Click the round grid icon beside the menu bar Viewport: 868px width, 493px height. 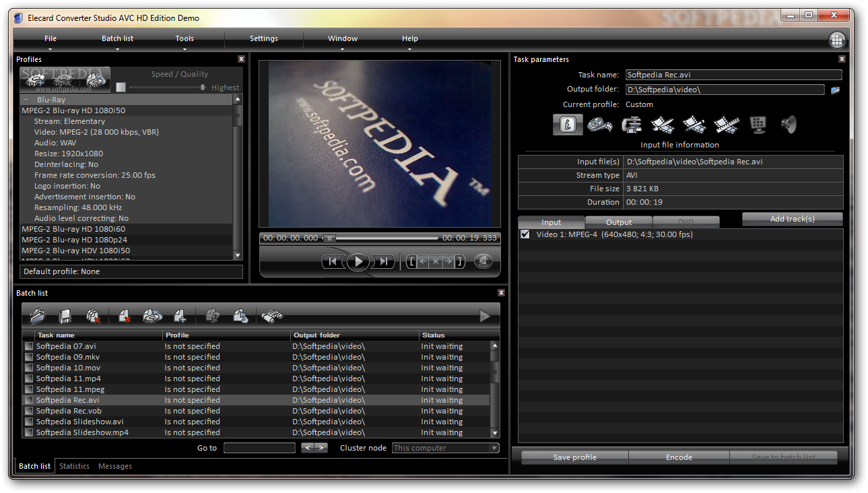click(837, 40)
